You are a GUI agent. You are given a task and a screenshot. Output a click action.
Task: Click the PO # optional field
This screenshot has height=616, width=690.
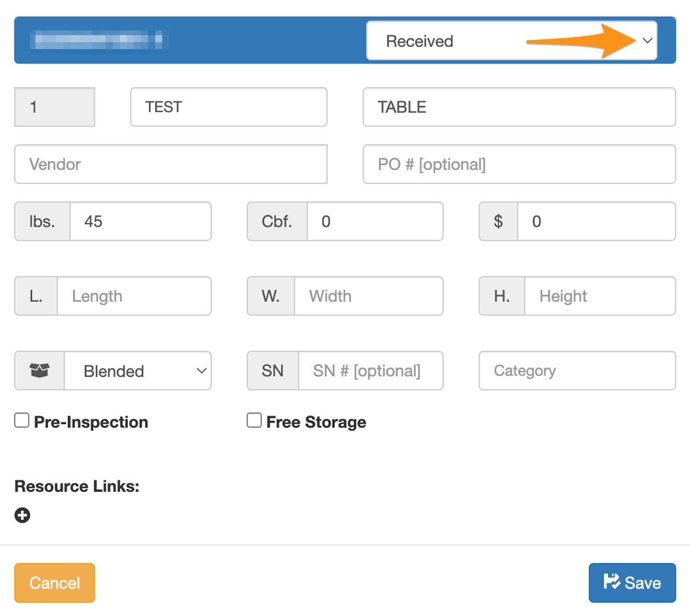pyautogui.click(x=519, y=164)
